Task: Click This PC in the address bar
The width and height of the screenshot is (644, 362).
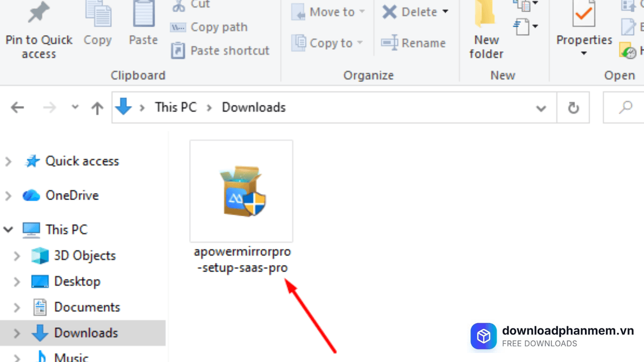Action: coord(176,107)
